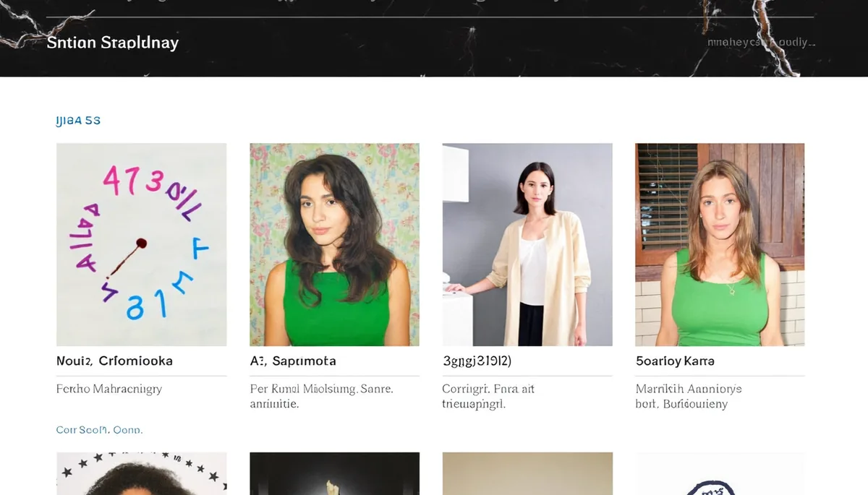Click the "Corrigrt. Fnra ait" caption text
Viewport: 868px width, 495px height.
(x=488, y=389)
